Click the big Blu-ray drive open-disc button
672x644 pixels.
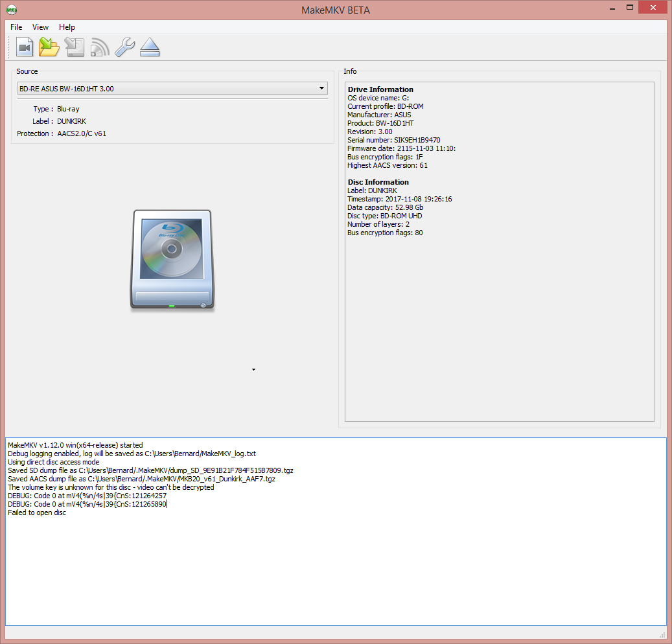click(172, 259)
